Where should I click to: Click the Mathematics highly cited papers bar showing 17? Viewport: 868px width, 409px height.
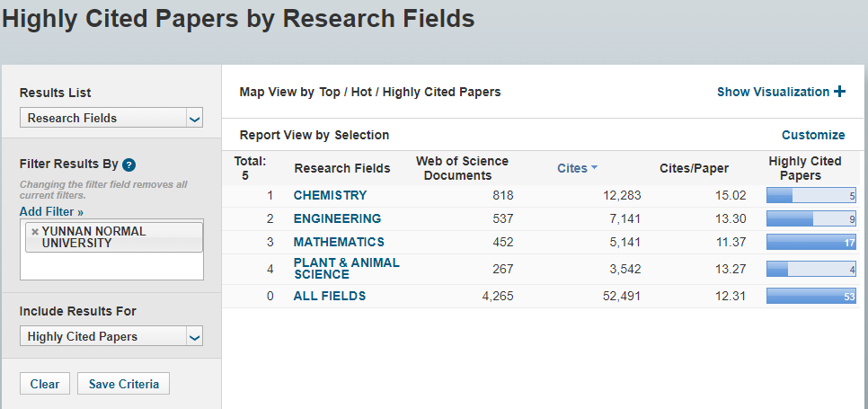810,242
